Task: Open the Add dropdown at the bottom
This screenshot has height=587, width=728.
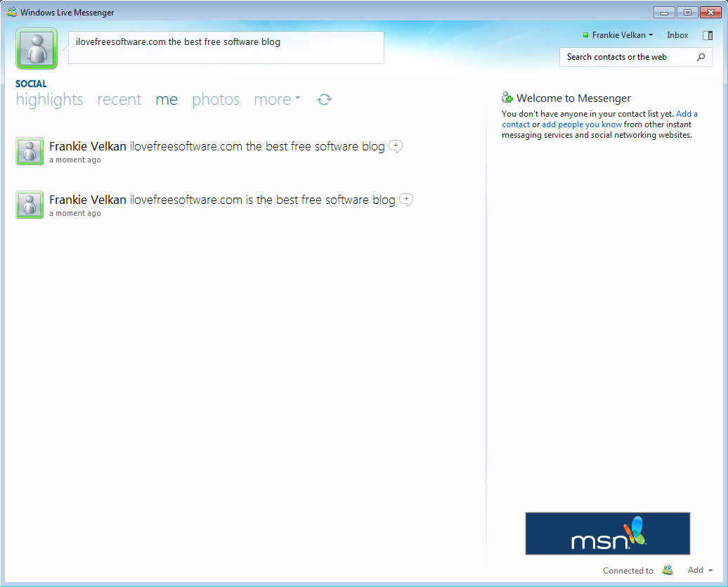Action: 700,570
